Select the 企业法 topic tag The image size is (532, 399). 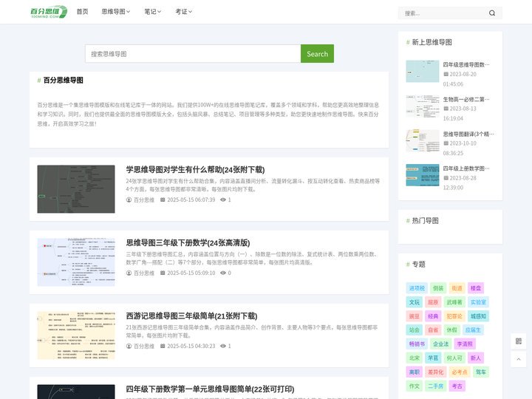pos(440,344)
